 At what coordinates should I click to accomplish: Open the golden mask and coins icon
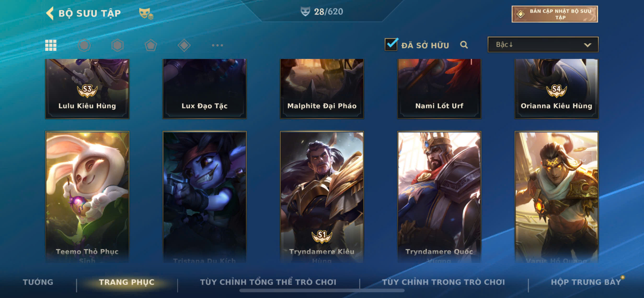coord(146,13)
